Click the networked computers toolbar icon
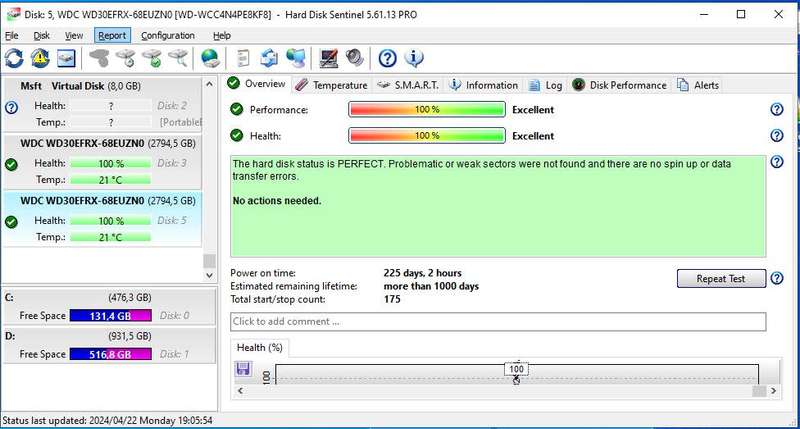 click(x=296, y=58)
